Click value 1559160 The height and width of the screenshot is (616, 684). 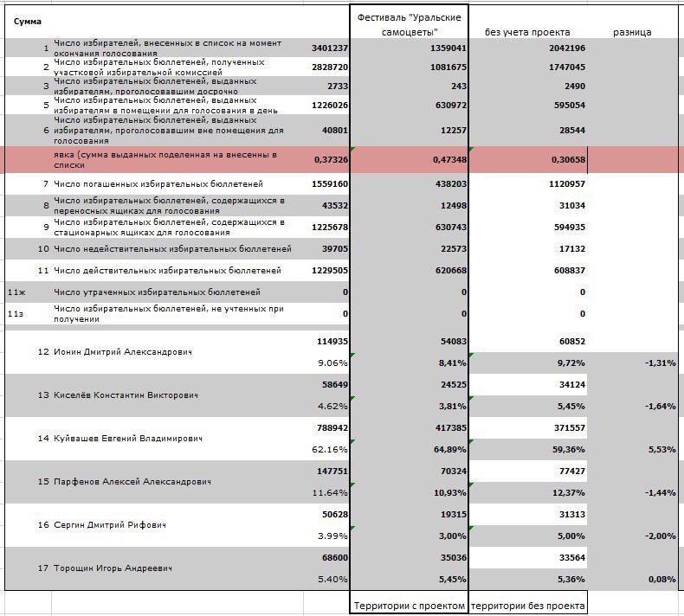tap(330, 184)
